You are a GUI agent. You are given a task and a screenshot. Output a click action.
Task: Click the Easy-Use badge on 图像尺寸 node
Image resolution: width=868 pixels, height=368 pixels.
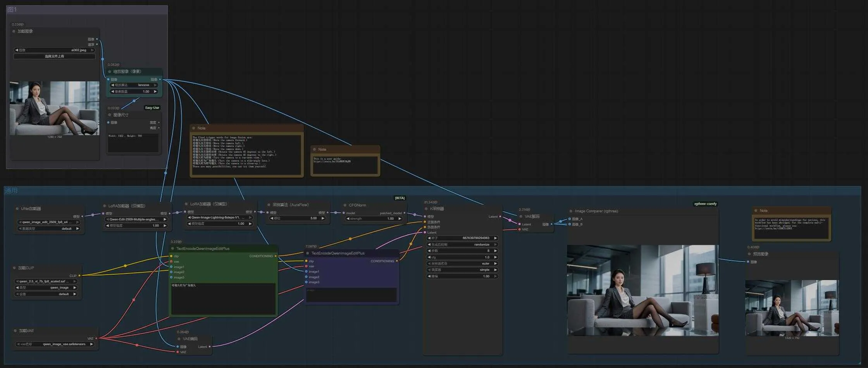tap(152, 108)
